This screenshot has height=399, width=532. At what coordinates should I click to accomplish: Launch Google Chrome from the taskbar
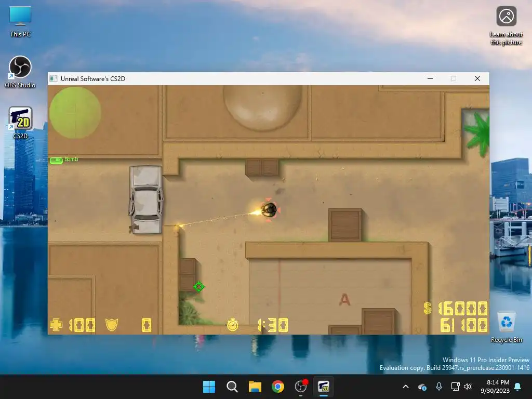coord(278,387)
